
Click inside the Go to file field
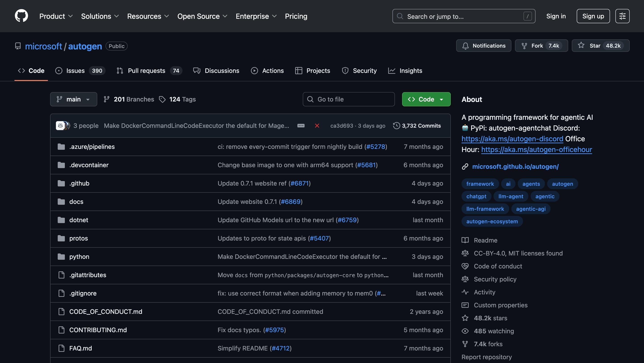349,99
